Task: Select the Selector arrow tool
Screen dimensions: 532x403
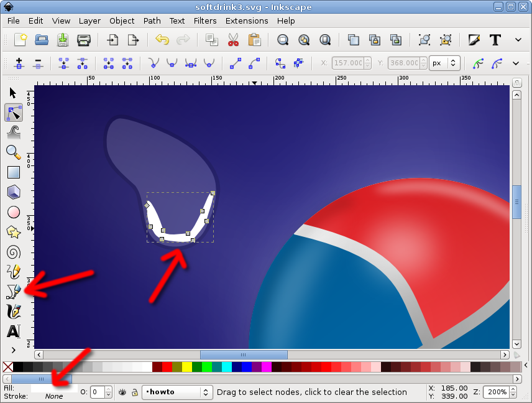Action: pos(13,93)
